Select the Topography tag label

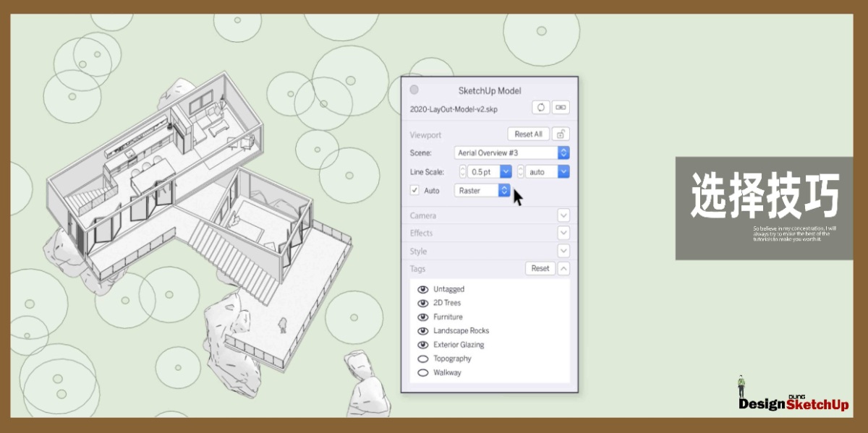coord(452,359)
